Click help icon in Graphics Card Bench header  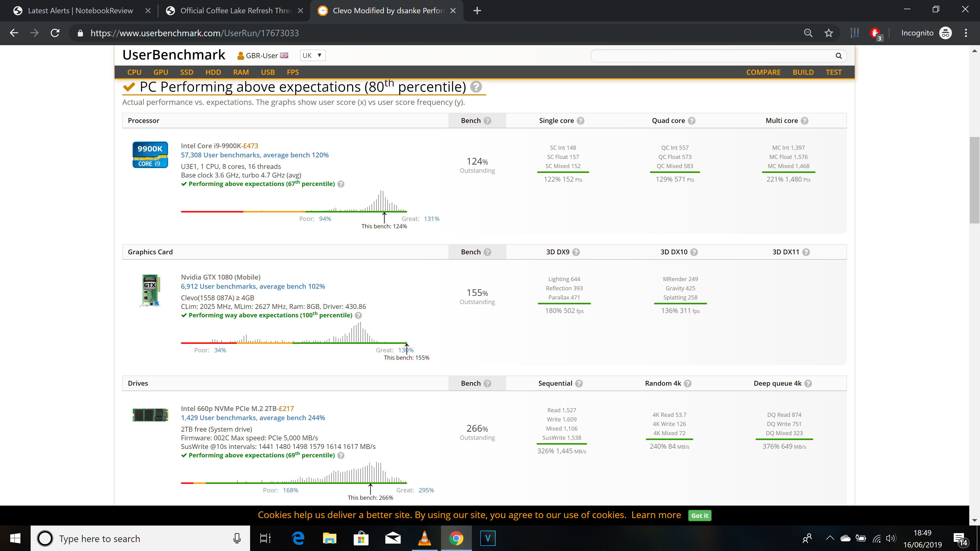[487, 252]
